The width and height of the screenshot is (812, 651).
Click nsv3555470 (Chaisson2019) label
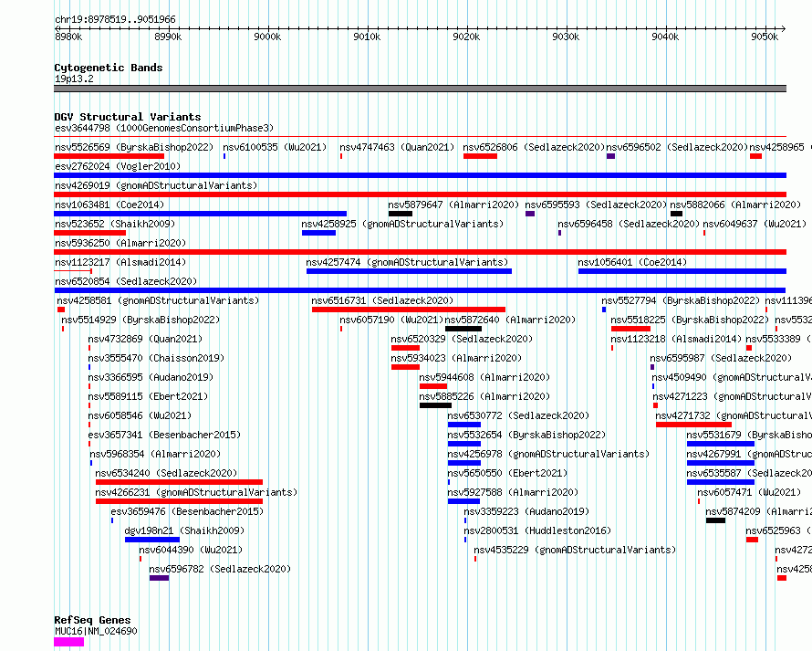coord(156,358)
